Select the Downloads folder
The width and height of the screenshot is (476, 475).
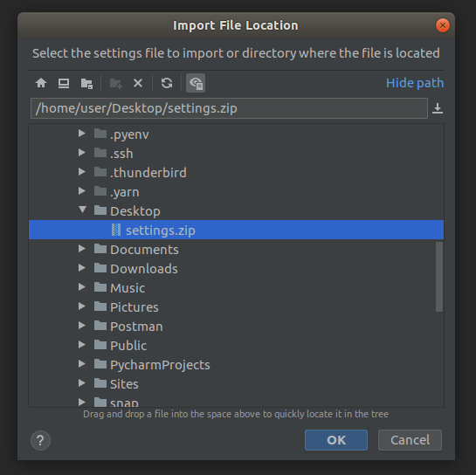144,269
